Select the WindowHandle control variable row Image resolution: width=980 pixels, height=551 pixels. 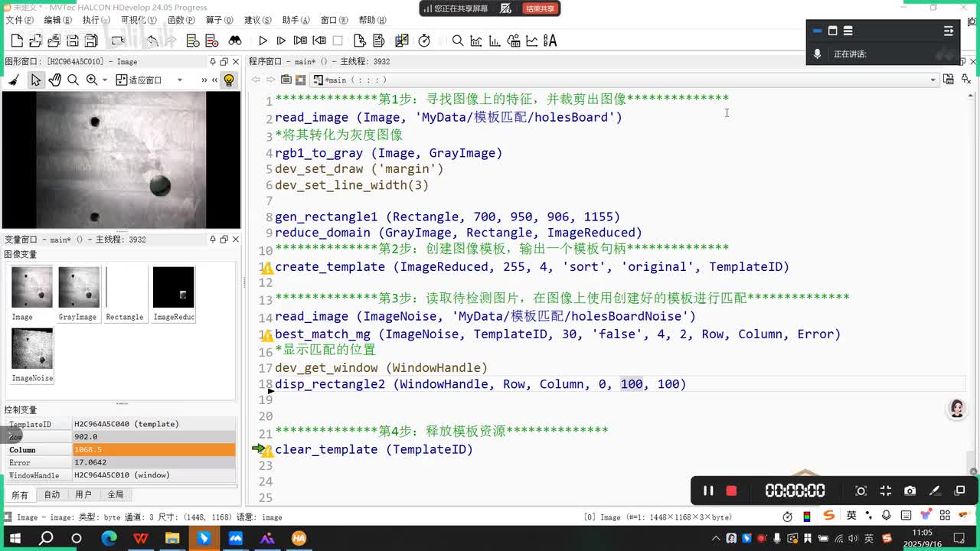pyautogui.click(x=121, y=475)
